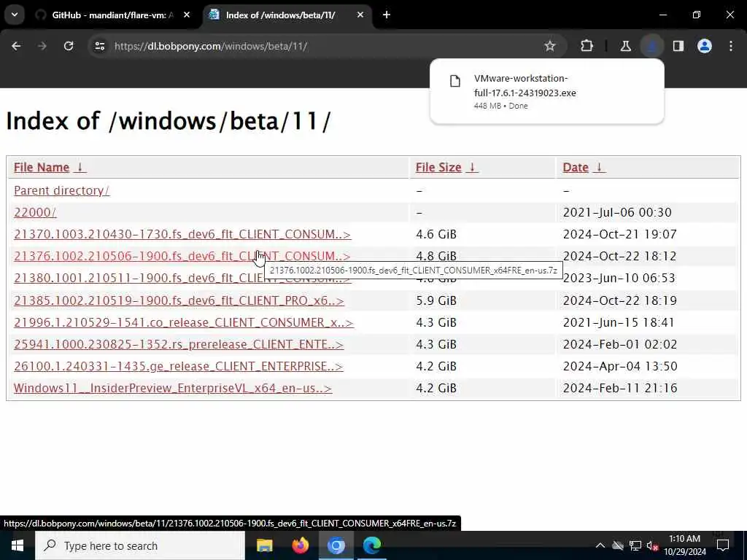The width and height of the screenshot is (747, 560).
Task: Download the 21376.1002.210506-1900 file
Action: pyautogui.click(x=182, y=256)
